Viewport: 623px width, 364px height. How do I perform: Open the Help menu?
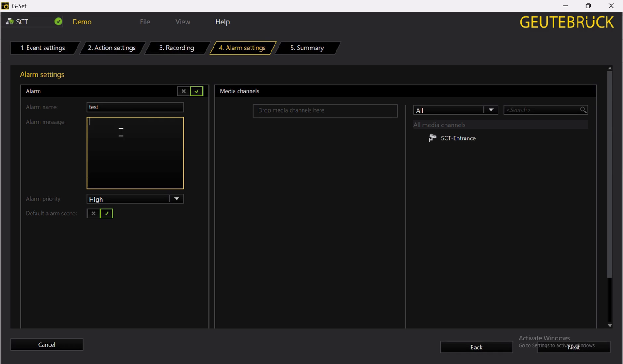(x=222, y=22)
